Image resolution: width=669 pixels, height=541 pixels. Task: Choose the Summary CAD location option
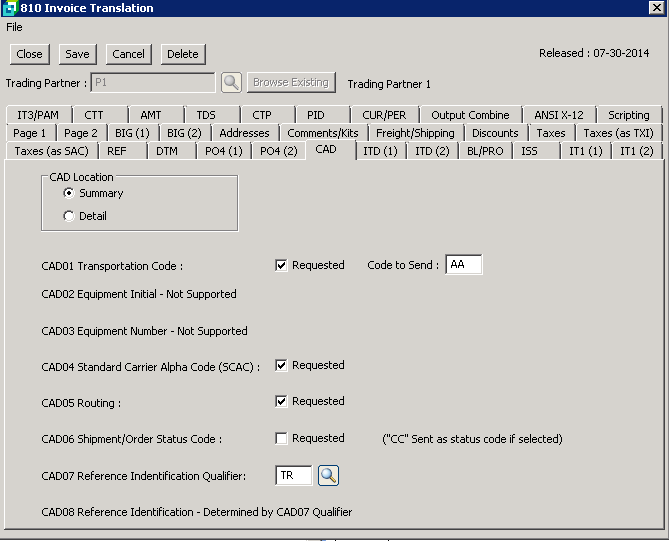click(69, 193)
